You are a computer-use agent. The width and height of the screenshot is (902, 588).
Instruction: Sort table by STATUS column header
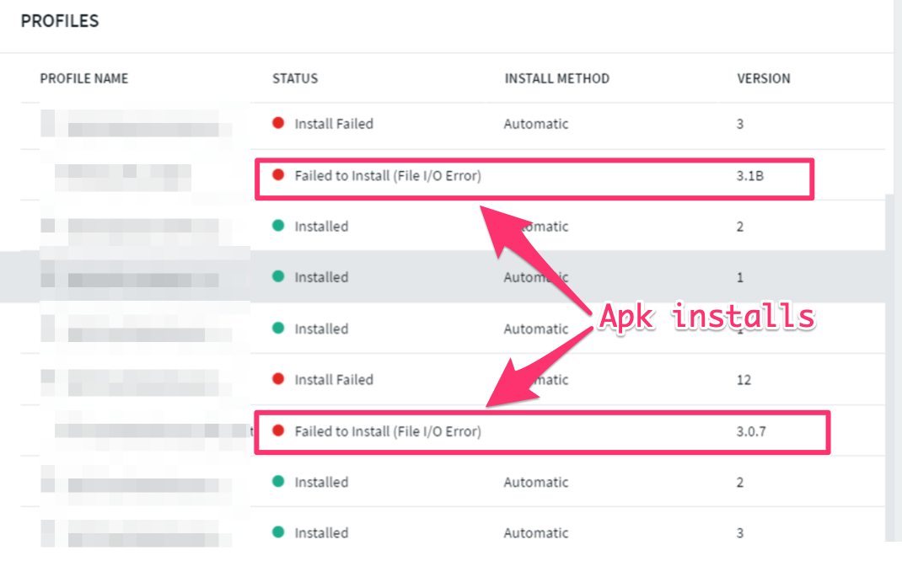295,78
